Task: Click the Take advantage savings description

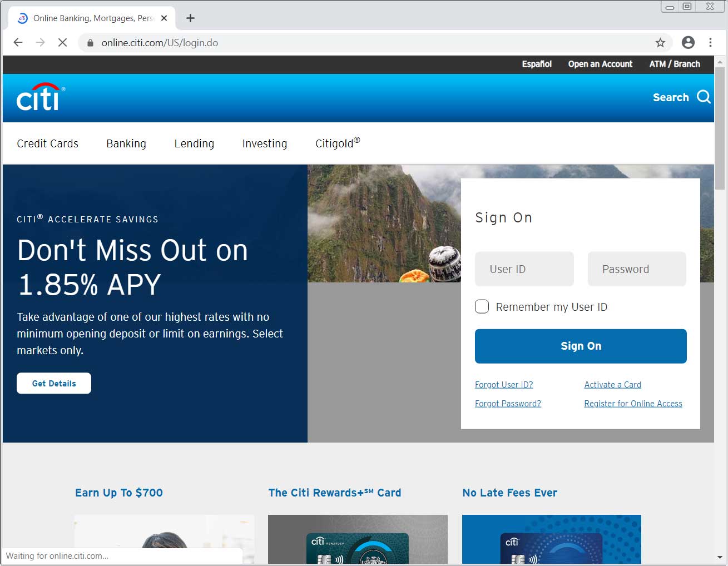Action: point(150,334)
